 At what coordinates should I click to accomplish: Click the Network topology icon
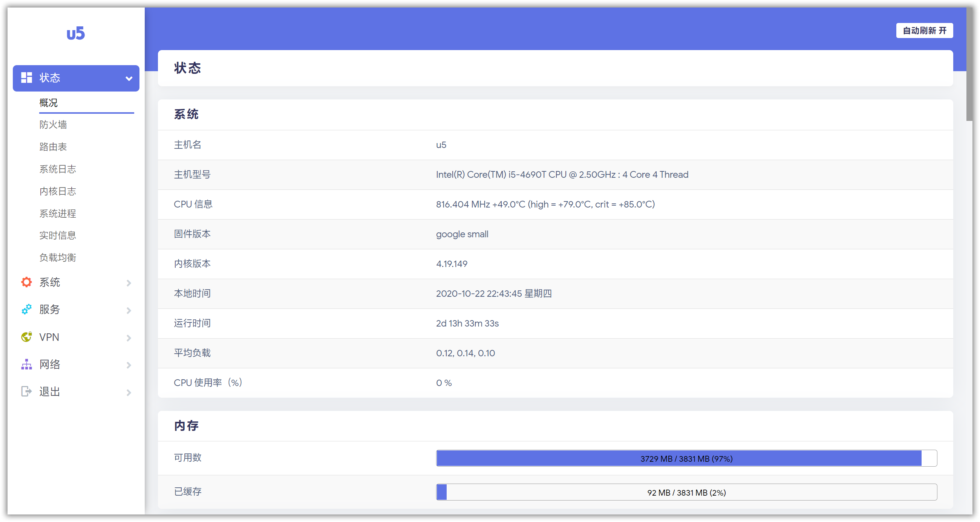[x=26, y=364]
